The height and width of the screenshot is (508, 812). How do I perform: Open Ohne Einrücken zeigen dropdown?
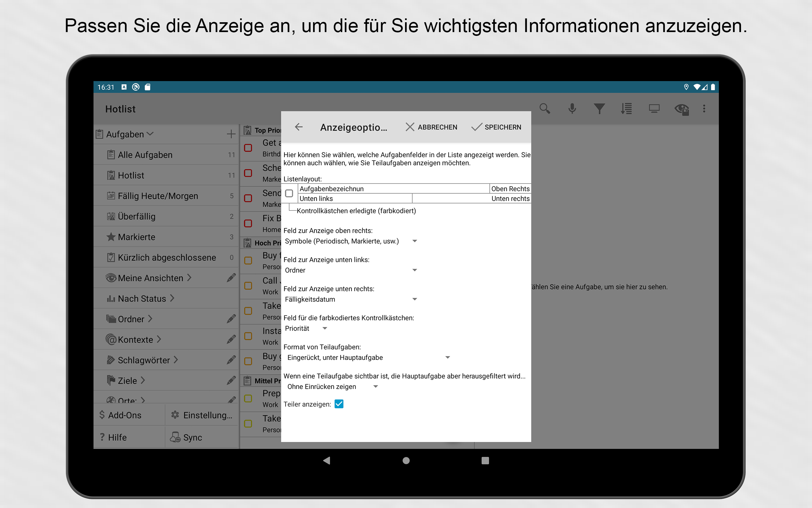(332, 387)
